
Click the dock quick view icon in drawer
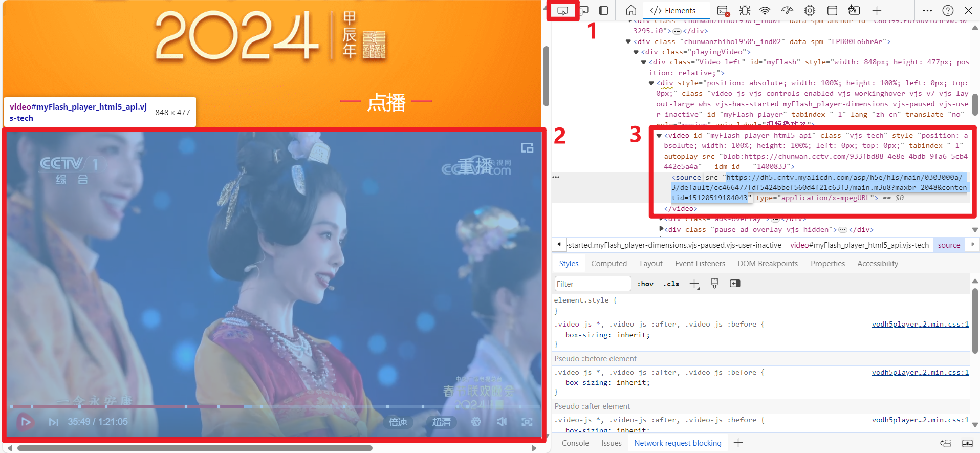coord(946,443)
